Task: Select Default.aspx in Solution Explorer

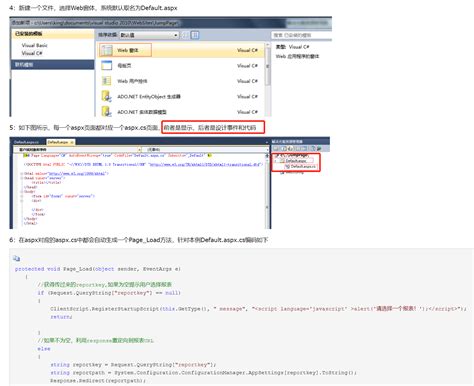Action: pos(296,161)
